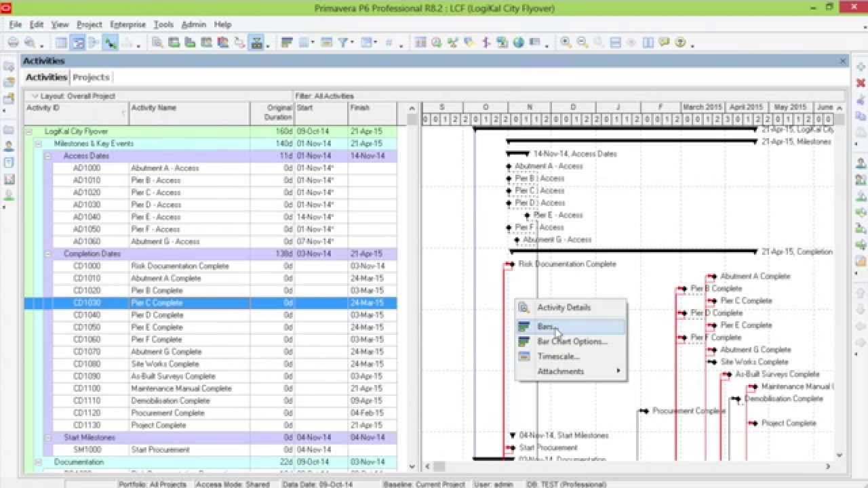The width and height of the screenshot is (868, 488).
Task: Click the Print icon in the toolbar
Action: click(x=13, y=43)
